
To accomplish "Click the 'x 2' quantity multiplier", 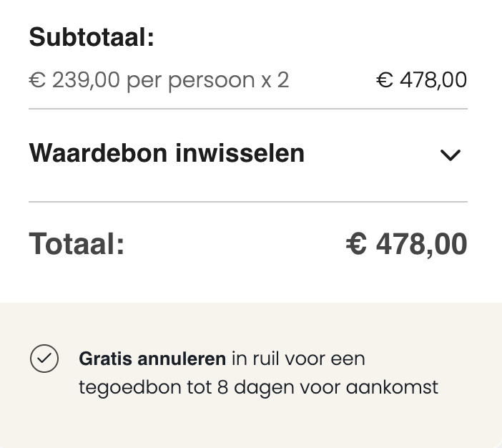I will [x=275, y=79].
